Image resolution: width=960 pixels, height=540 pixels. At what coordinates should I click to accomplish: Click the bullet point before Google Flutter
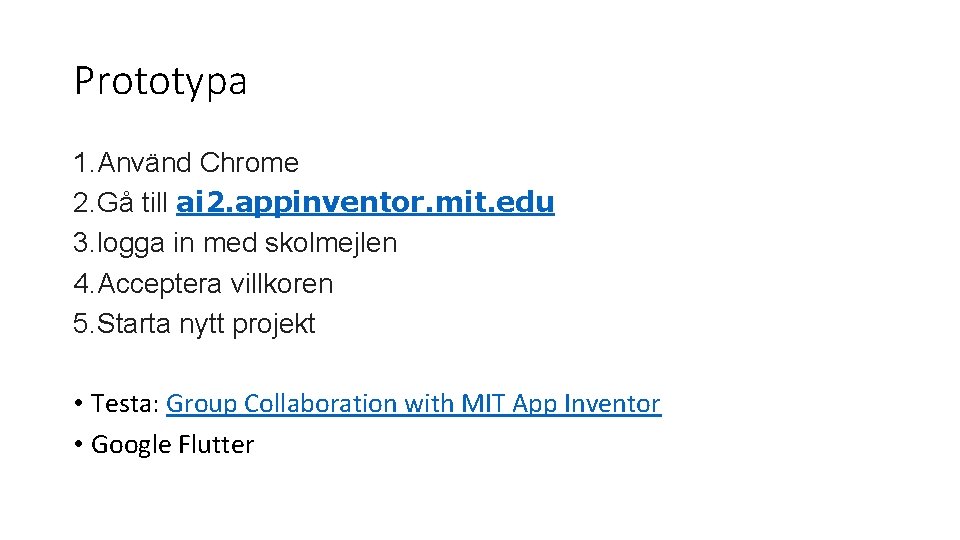pyautogui.click(x=78, y=445)
